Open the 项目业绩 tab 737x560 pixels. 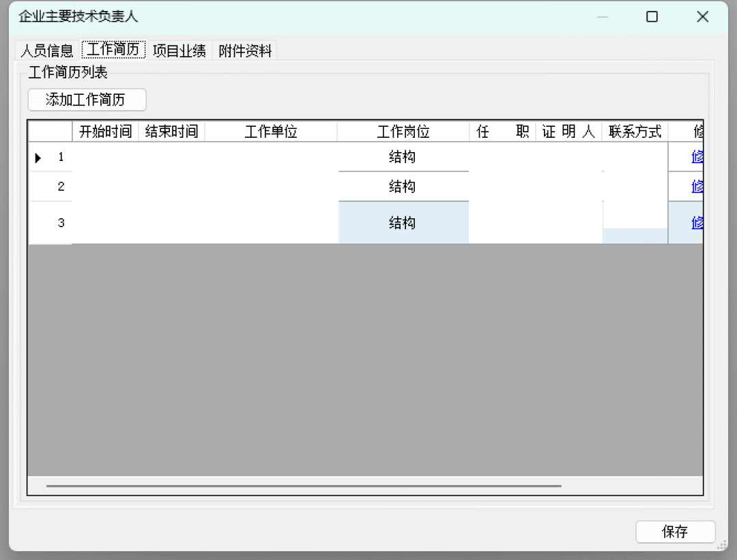click(179, 50)
